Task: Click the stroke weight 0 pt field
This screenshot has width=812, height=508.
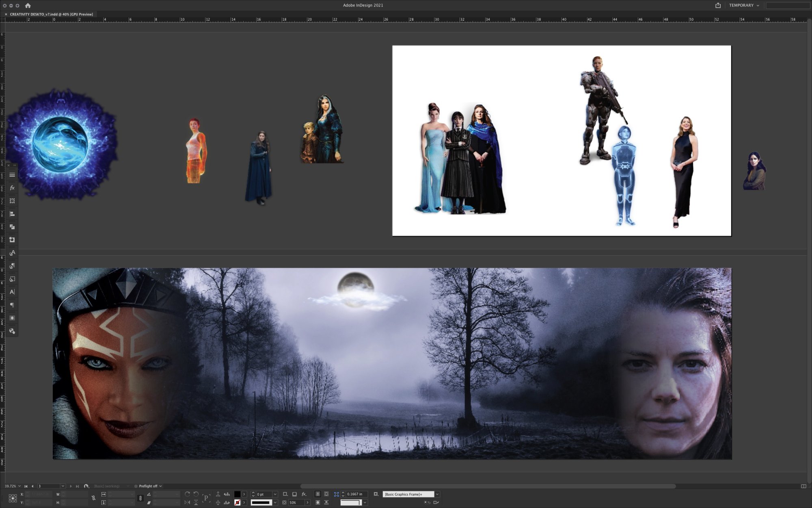Action: (x=263, y=494)
